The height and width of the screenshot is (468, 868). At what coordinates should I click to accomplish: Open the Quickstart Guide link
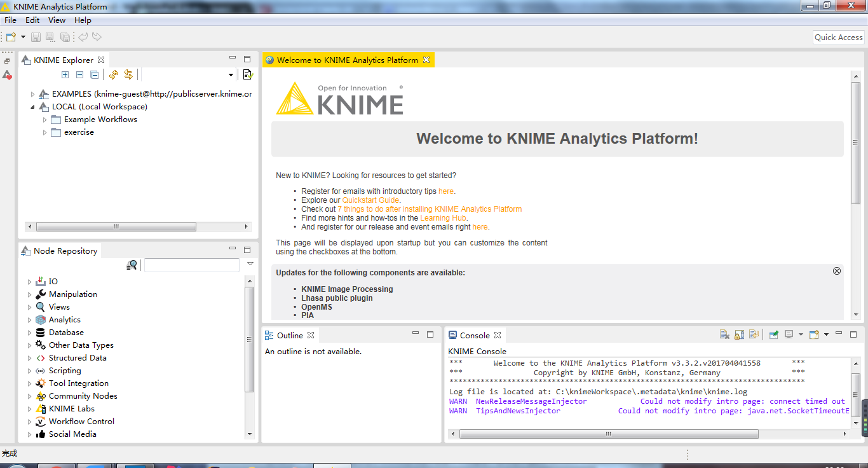(x=370, y=200)
